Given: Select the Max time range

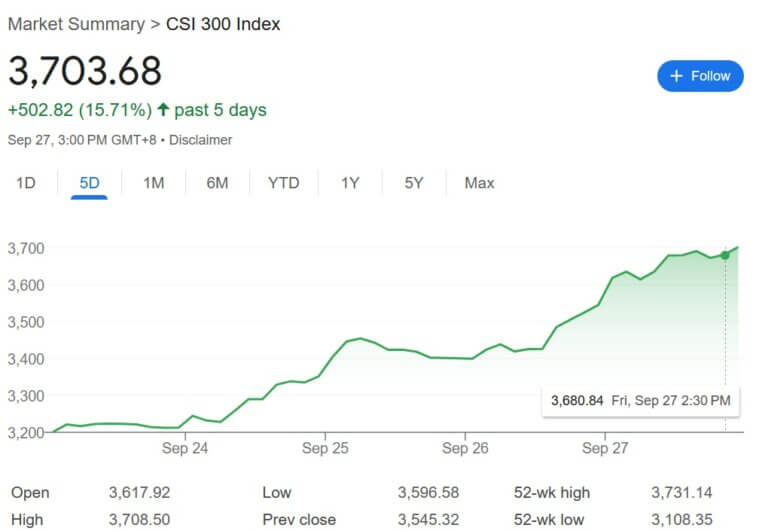Looking at the screenshot, I should tap(479, 183).
